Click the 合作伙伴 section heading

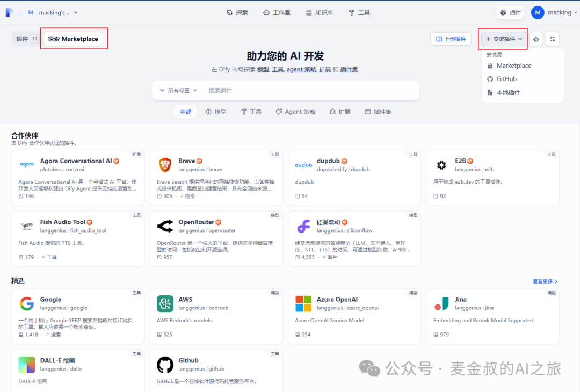24,135
